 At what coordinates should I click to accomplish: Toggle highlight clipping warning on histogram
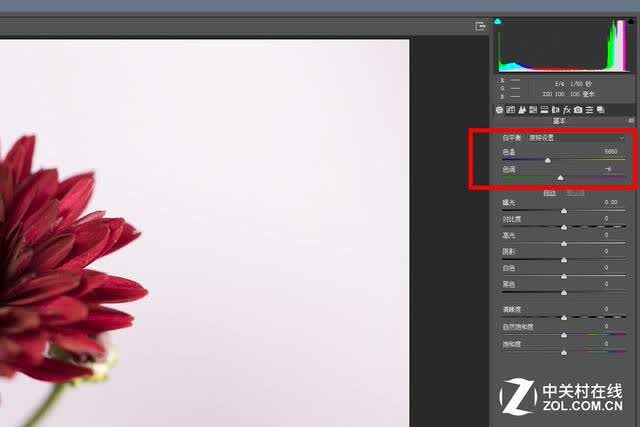(x=631, y=21)
